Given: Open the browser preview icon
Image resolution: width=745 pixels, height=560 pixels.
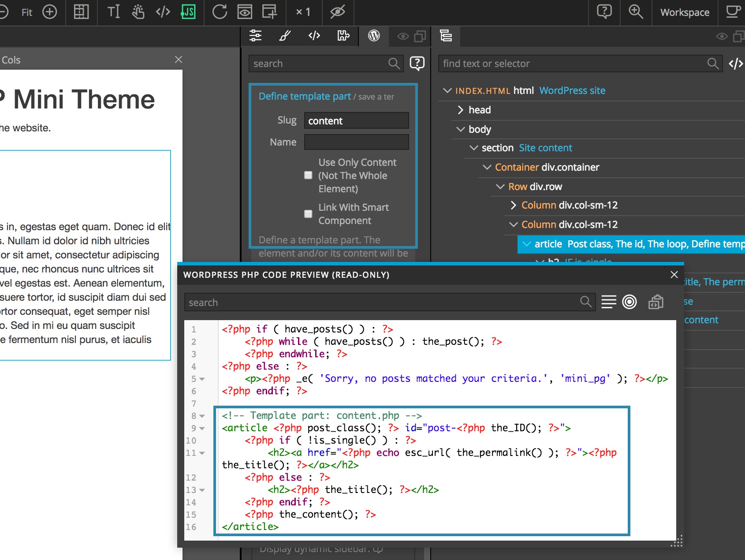Looking at the screenshot, I should point(245,12).
